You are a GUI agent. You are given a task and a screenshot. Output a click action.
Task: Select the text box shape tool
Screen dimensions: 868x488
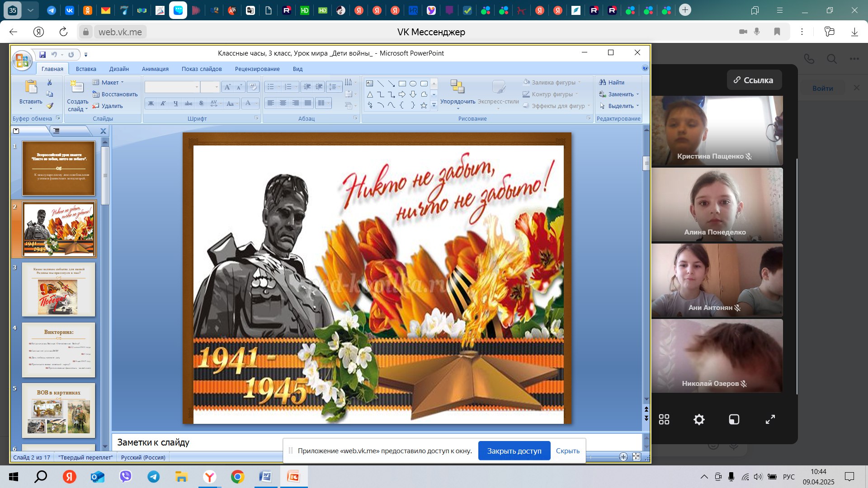pyautogui.click(x=369, y=84)
